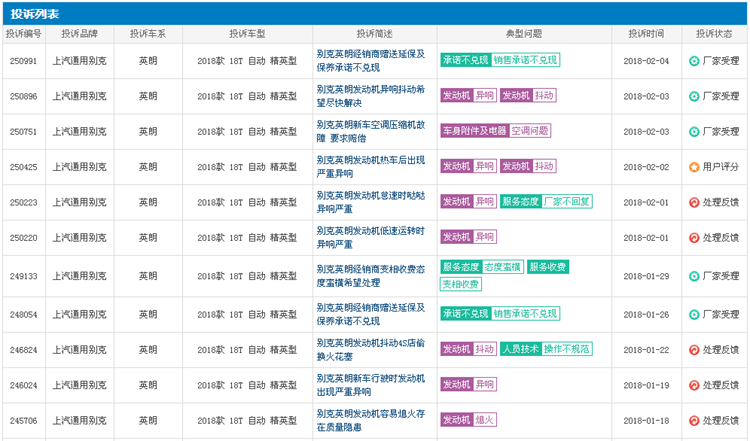The image size is (750, 441).
Task: Click 投诉简述 column header
Action: point(375,34)
